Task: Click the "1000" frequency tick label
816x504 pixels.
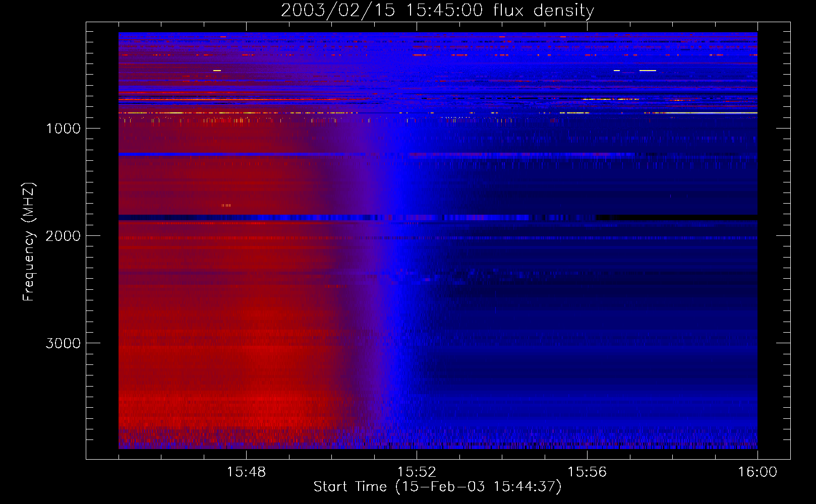Action: 63,129
